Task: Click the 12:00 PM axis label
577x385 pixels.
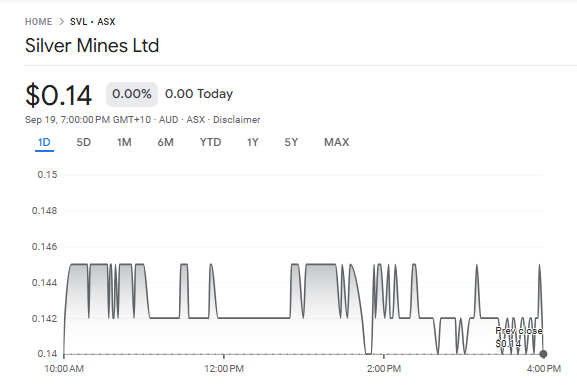Action: [x=224, y=368]
